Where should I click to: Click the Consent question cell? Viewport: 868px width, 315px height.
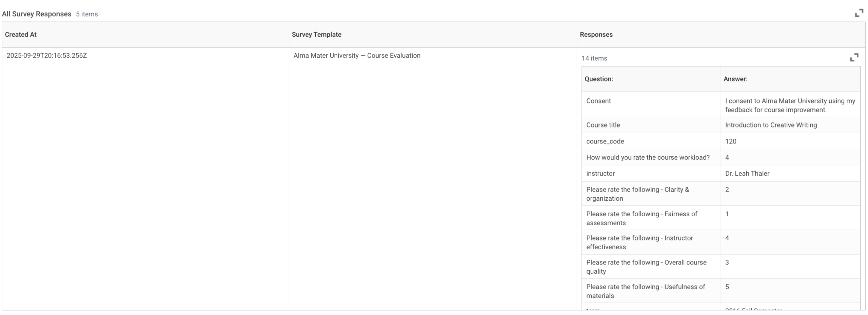(598, 101)
